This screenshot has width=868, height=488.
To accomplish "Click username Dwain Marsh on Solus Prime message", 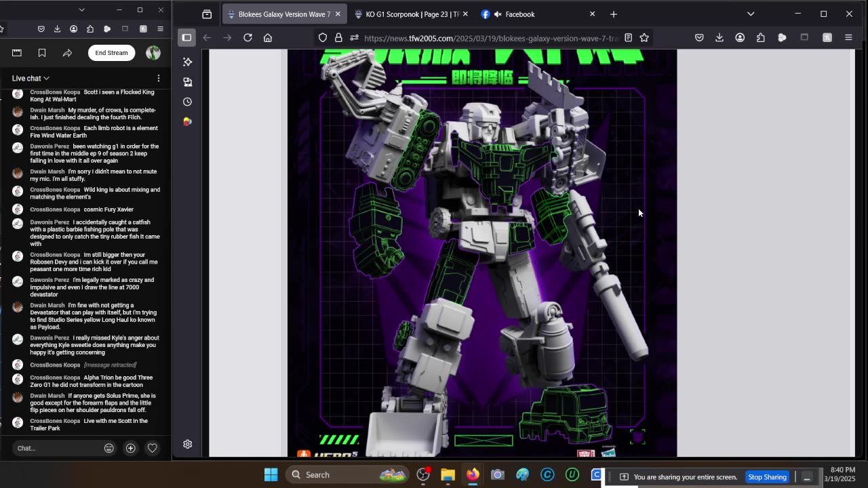I will point(47,396).
